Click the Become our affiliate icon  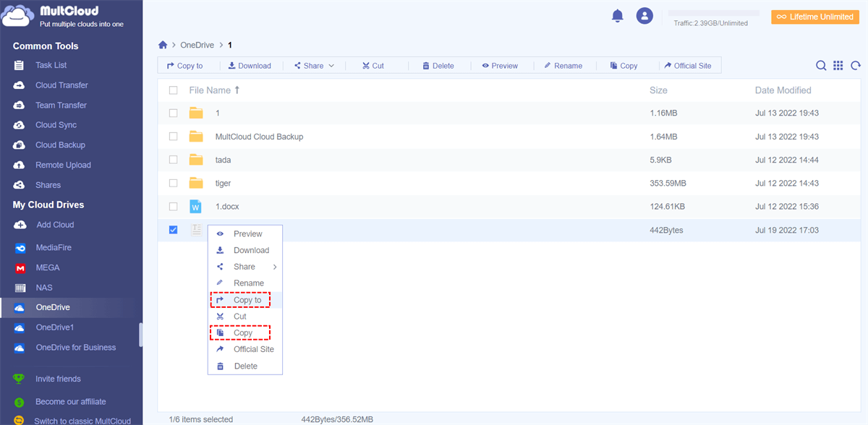(x=20, y=401)
